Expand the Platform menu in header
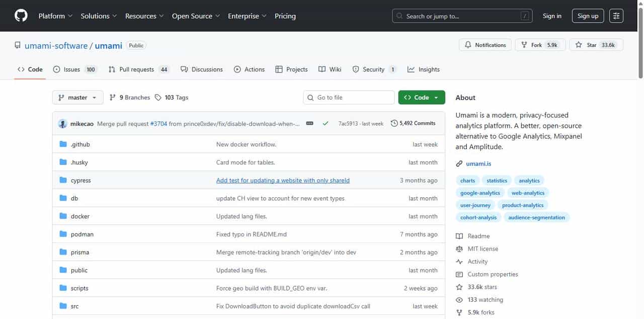Image resolution: width=644 pixels, height=319 pixels. (55, 16)
